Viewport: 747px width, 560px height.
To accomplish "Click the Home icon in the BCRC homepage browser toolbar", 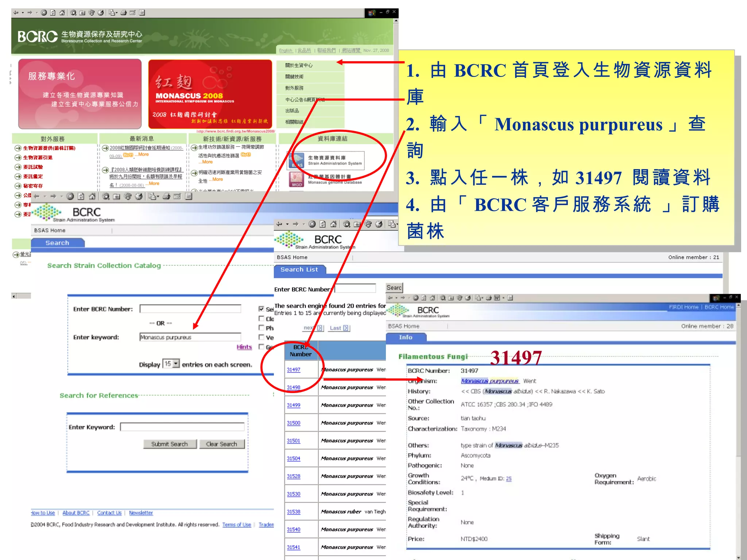I will click(x=62, y=13).
